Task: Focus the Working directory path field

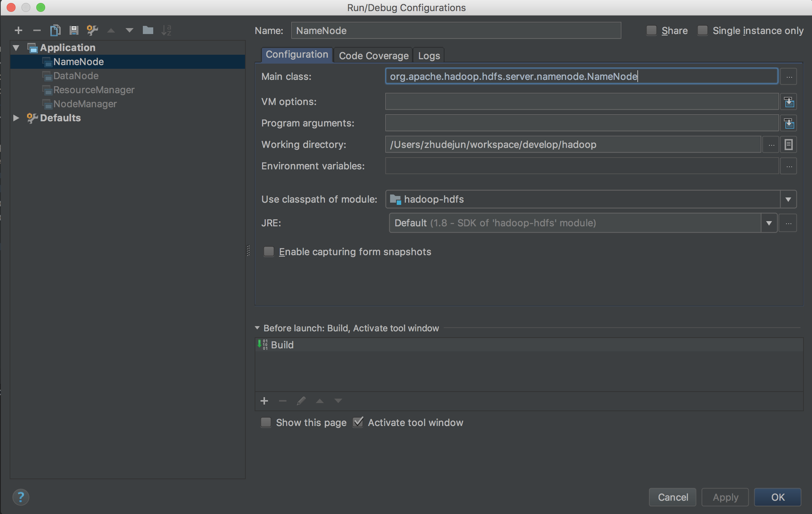Action: pyautogui.click(x=573, y=145)
